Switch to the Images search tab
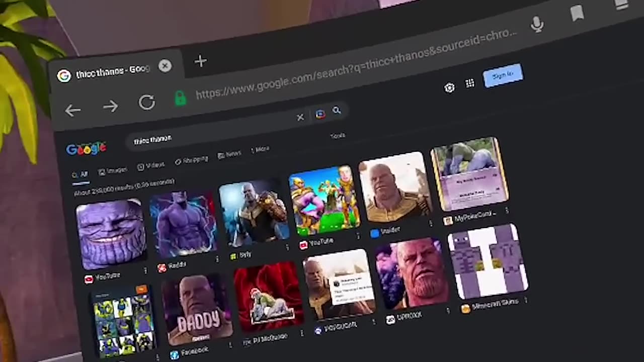This screenshot has width=644, height=362. [x=113, y=170]
